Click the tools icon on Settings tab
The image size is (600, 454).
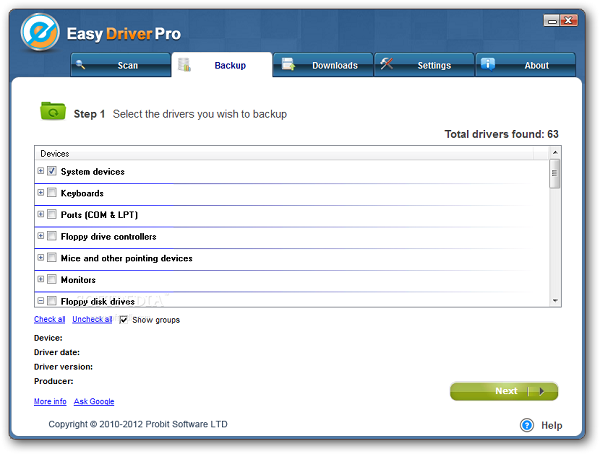pos(386,64)
